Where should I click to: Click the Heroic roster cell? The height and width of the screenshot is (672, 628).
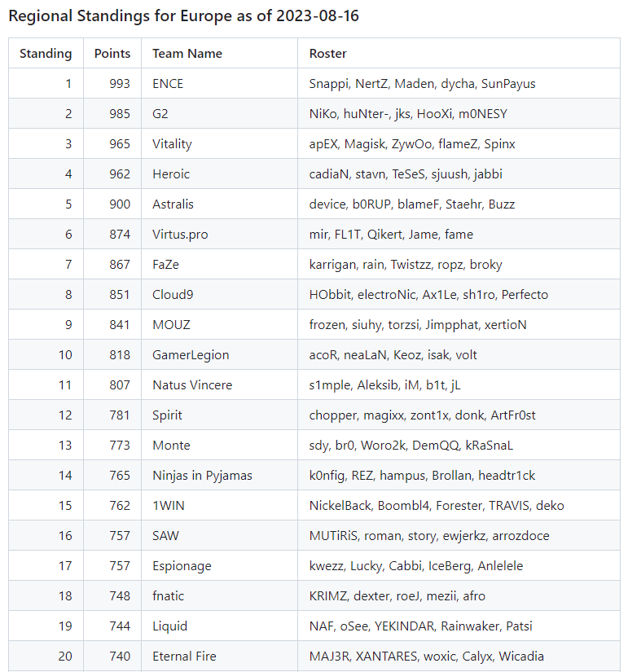coord(459,174)
